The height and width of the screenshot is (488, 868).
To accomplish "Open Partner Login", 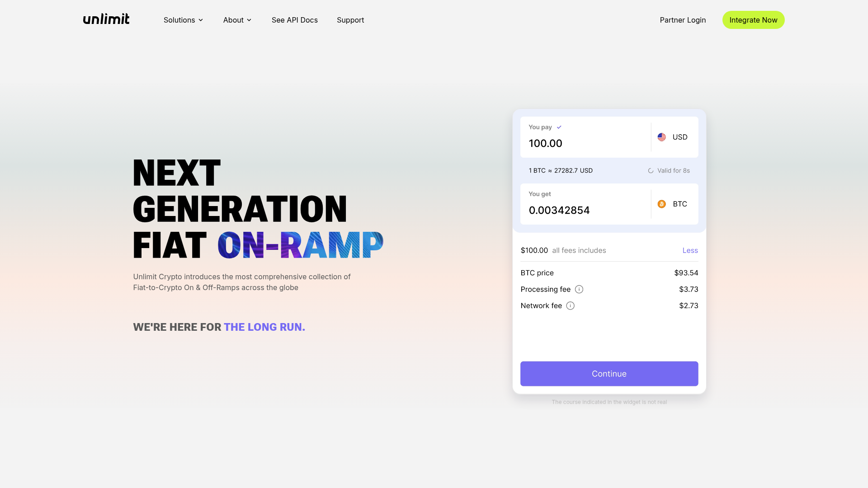I will pyautogui.click(x=682, y=20).
